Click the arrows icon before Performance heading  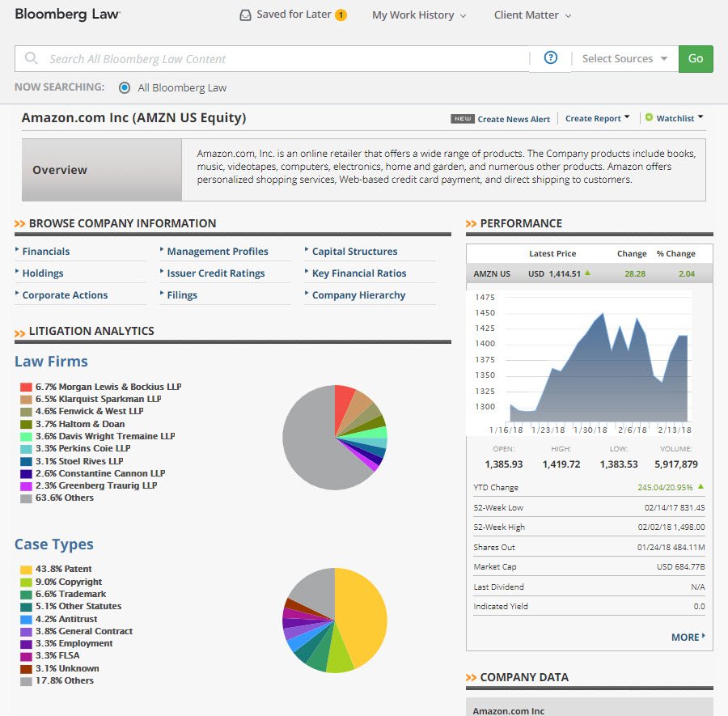pos(471,224)
